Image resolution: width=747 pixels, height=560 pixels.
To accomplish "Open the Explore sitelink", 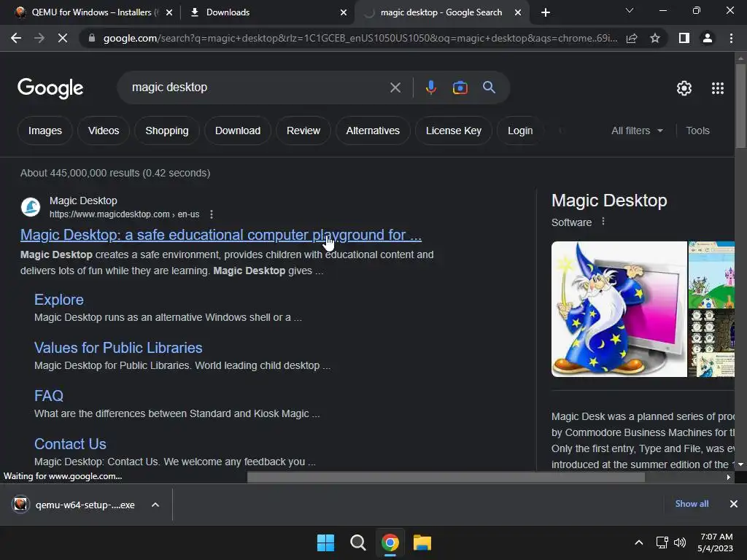I will [59, 300].
